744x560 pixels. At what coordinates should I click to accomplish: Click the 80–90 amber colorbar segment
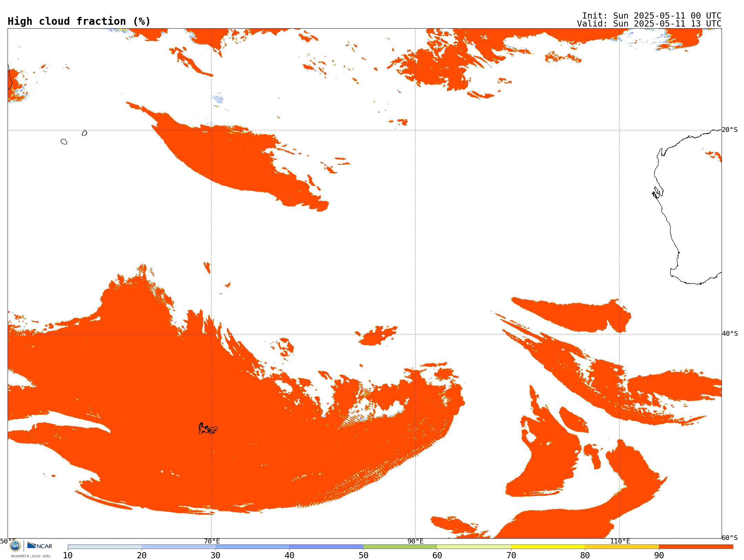(x=622, y=547)
